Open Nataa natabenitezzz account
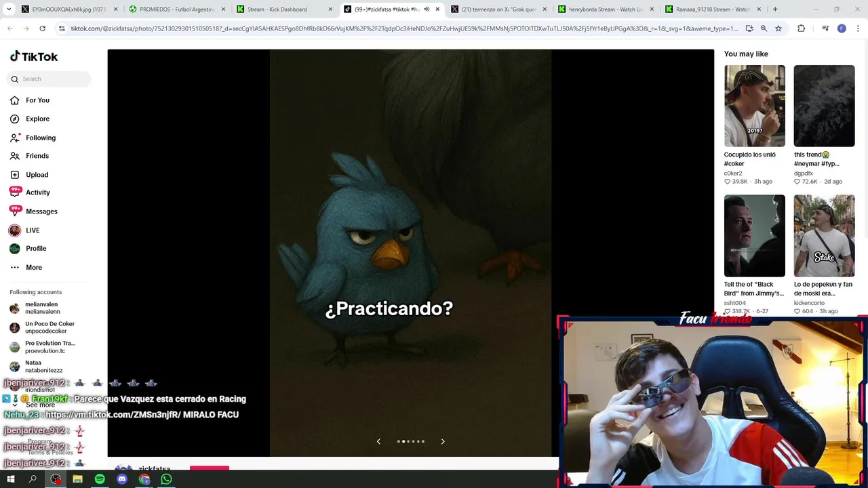Viewport: 868px width, 488px height. pyautogui.click(x=42, y=367)
